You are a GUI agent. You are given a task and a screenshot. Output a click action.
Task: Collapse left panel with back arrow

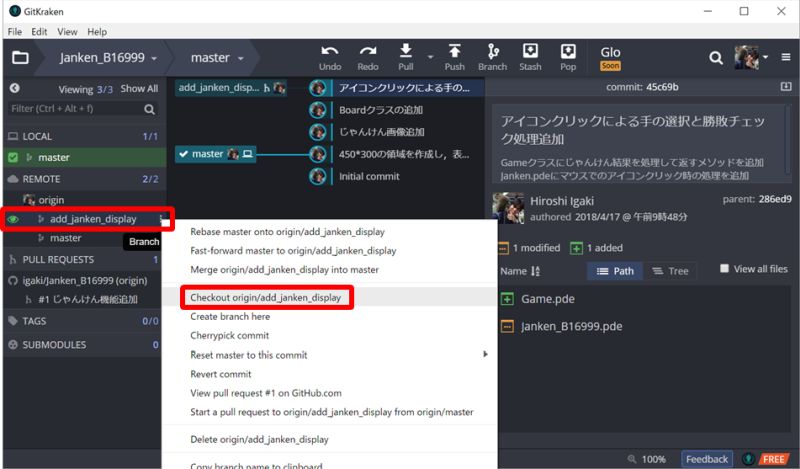point(15,88)
